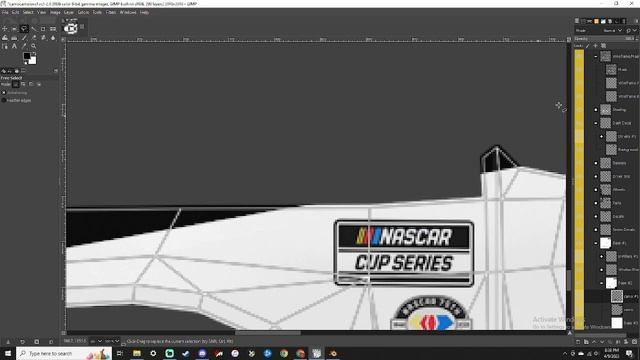Select the Paths tool
Viewport: 640px width, 360px height.
click(x=4, y=47)
